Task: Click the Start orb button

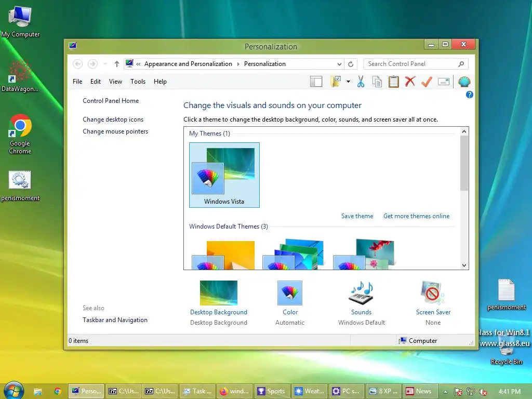Action: coord(14,391)
